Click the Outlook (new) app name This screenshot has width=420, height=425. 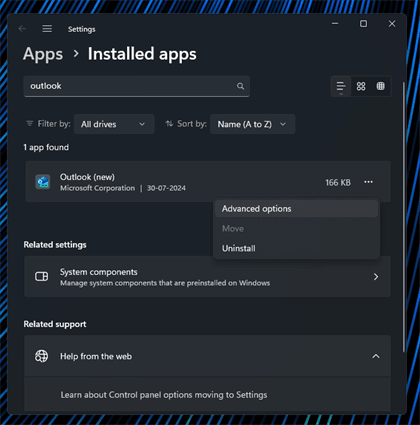click(x=87, y=177)
